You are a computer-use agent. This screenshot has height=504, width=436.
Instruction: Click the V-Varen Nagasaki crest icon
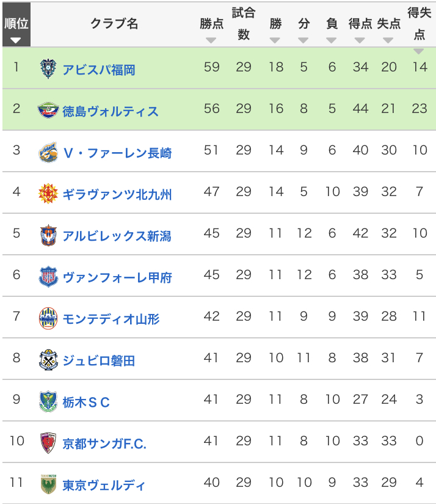tap(48, 152)
